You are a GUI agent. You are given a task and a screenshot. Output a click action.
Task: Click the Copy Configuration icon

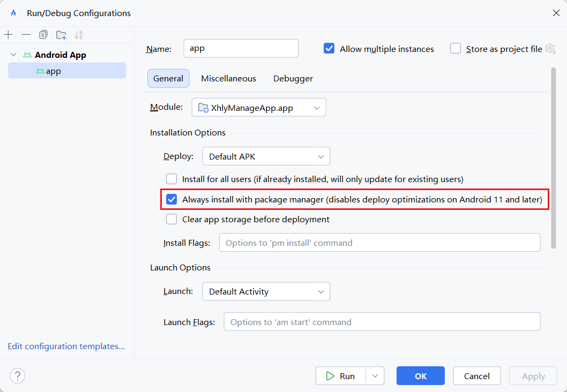pos(43,35)
